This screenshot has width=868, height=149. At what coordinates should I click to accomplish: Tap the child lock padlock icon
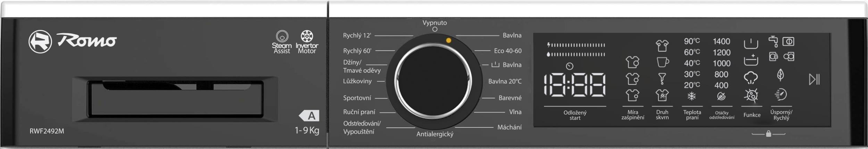coord(768,134)
